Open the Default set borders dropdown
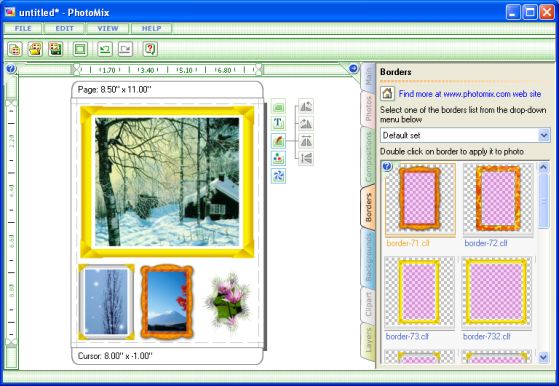Viewport: 559px width, 386px height. click(x=465, y=135)
